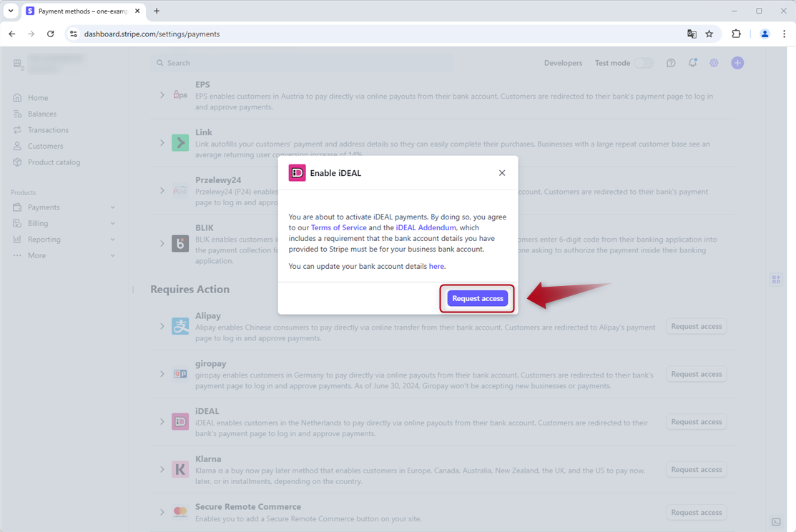Request access for Klarna
Image resolution: width=796 pixels, height=532 pixels.
(x=697, y=470)
